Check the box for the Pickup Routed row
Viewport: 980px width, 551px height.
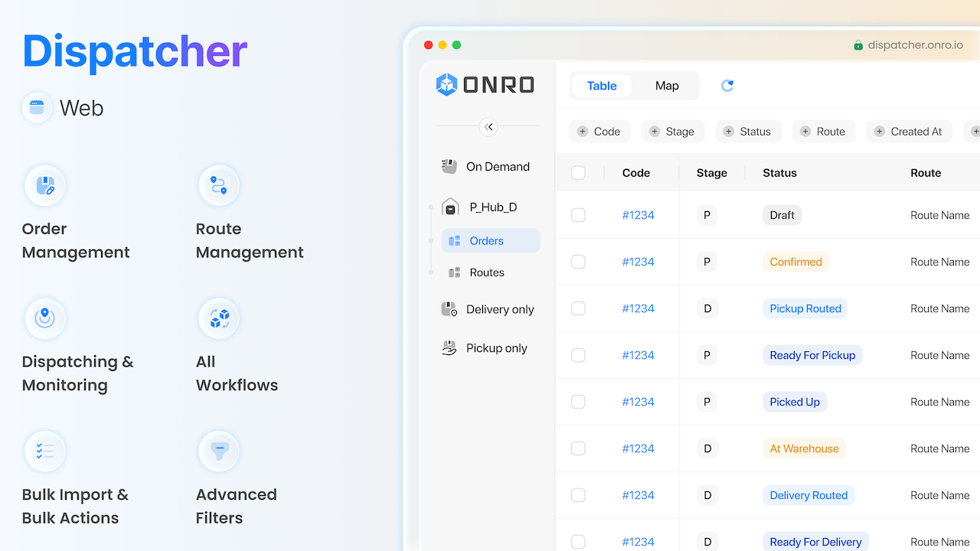coord(578,308)
